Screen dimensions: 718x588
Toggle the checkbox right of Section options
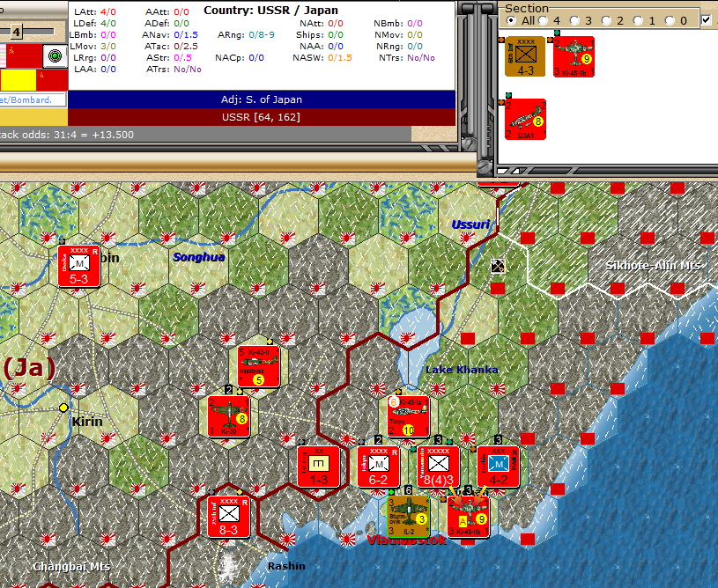(707, 20)
